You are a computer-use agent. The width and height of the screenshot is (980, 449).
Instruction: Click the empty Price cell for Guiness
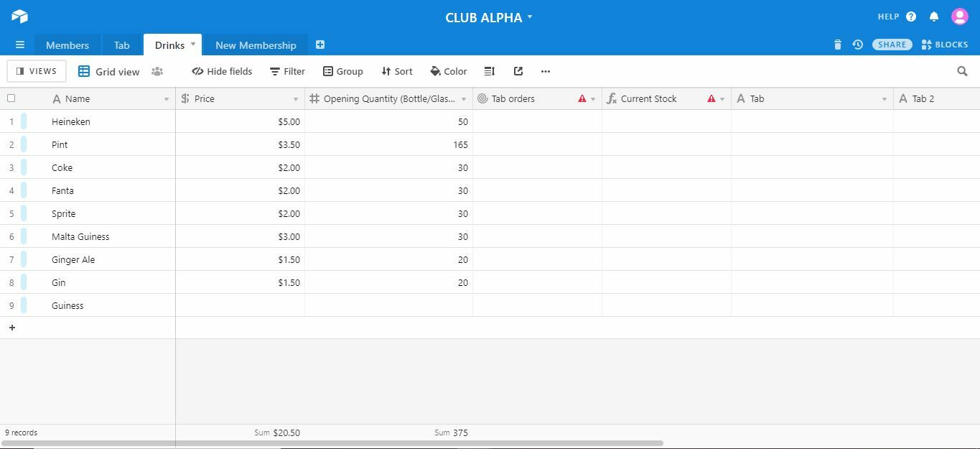click(x=241, y=305)
